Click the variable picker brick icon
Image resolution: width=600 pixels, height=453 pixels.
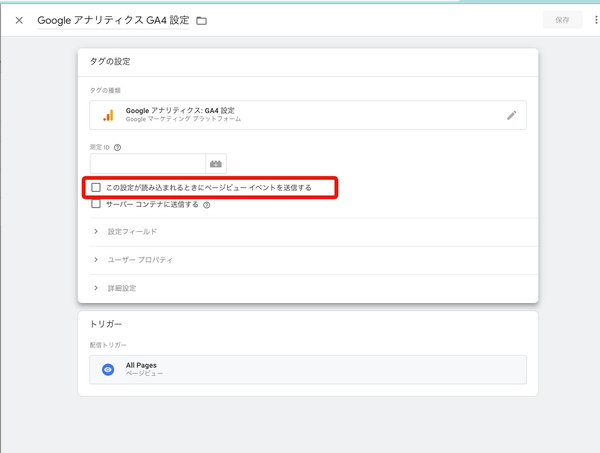[x=216, y=164]
